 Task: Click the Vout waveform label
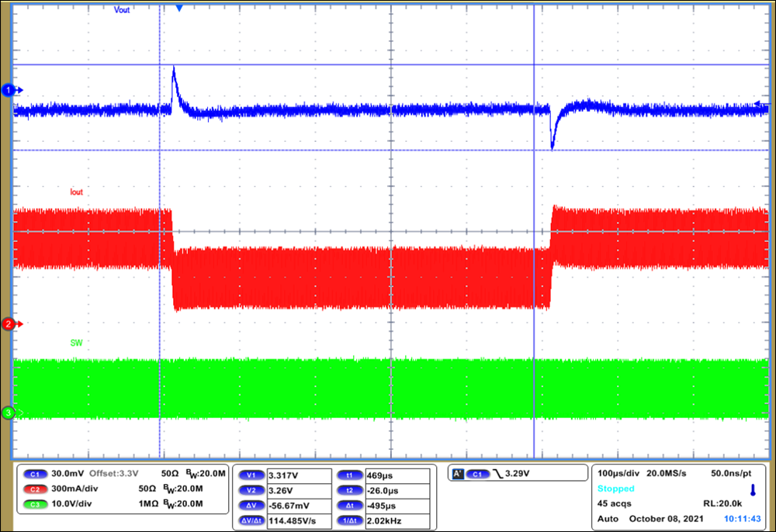pos(121,10)
